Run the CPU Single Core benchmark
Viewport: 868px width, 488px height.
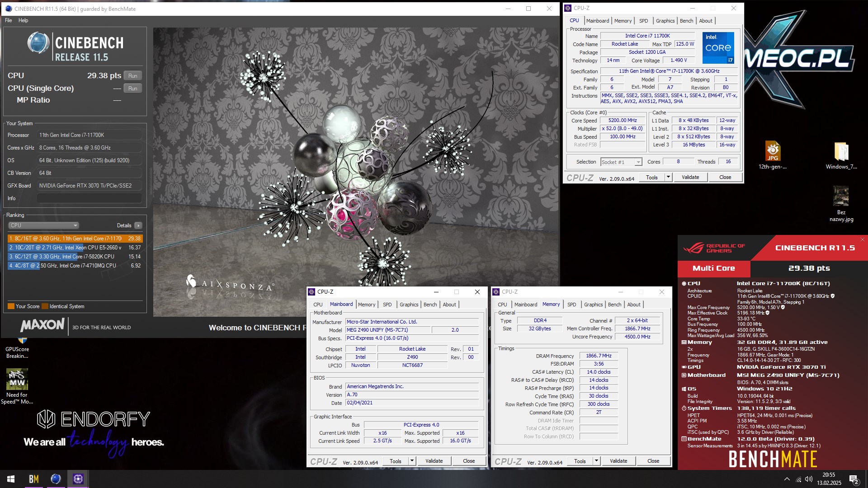[132, 89]
